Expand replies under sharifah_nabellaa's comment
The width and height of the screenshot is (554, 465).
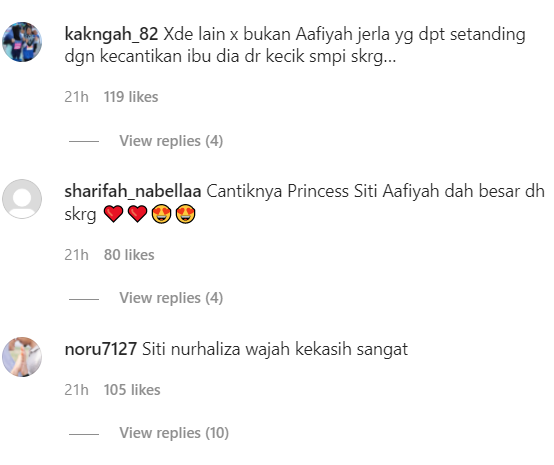(x=171, y=298)
